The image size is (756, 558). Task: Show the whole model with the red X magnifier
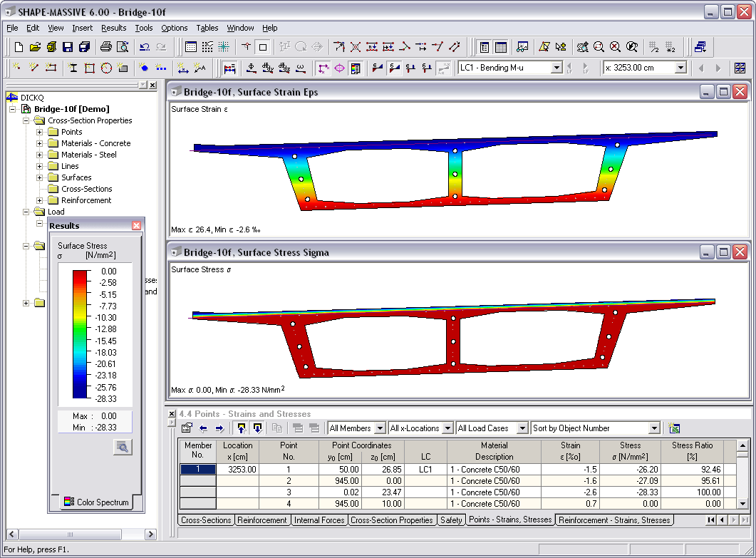pyautogui.click(x=615, y=47)
